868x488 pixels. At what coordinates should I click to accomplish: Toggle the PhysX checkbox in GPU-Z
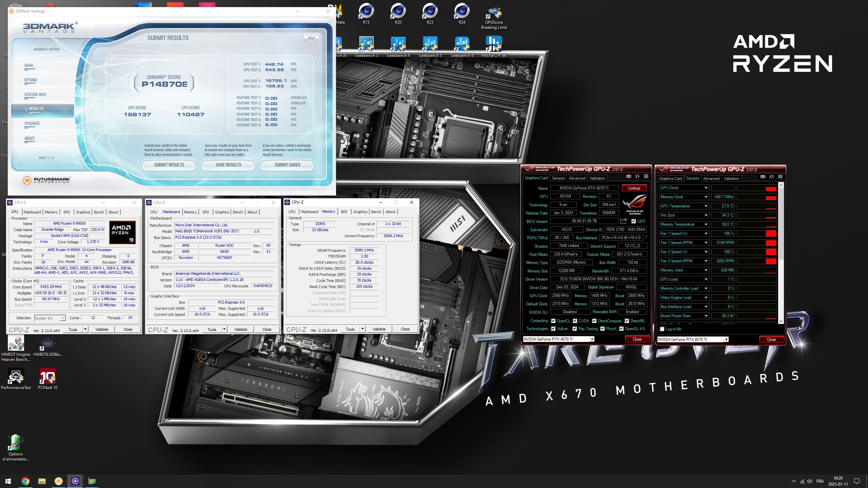click(603, 329)
